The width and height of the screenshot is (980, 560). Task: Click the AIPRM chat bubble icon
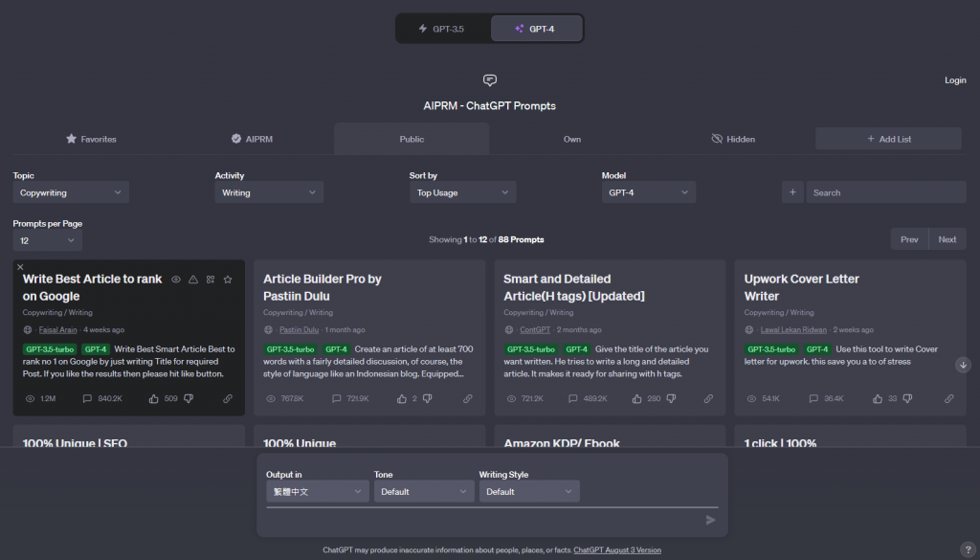490,80
